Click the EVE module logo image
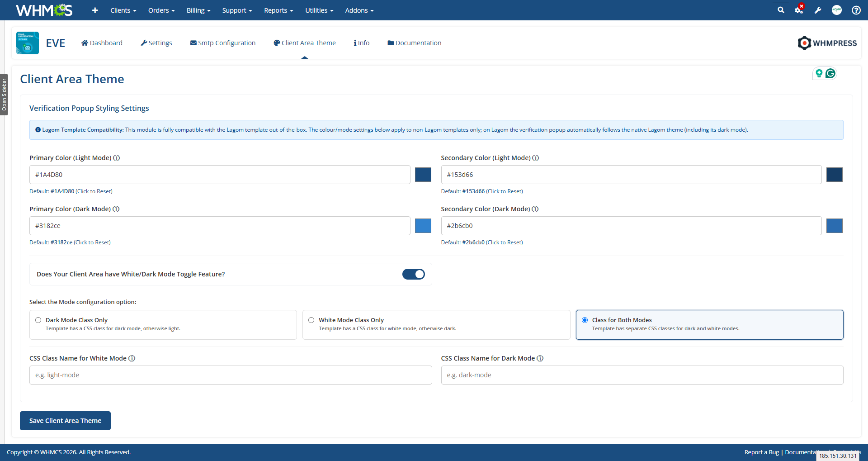This screenshot has width=868, height=461. pyautogui.click(x=28, y=43)
